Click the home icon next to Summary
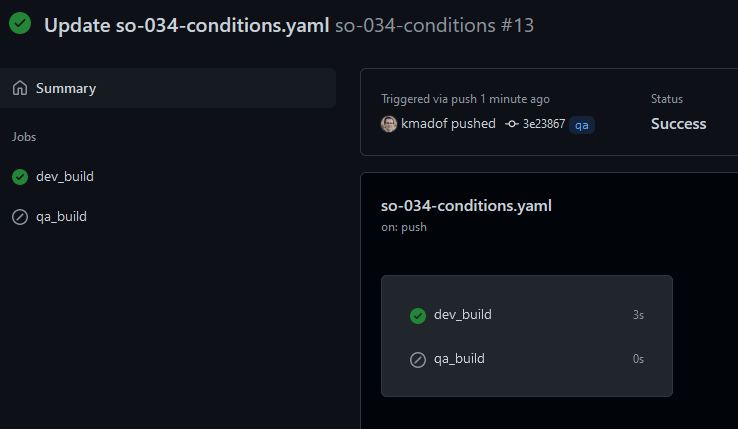The image size is (738, 429). (x=20, y=88)
